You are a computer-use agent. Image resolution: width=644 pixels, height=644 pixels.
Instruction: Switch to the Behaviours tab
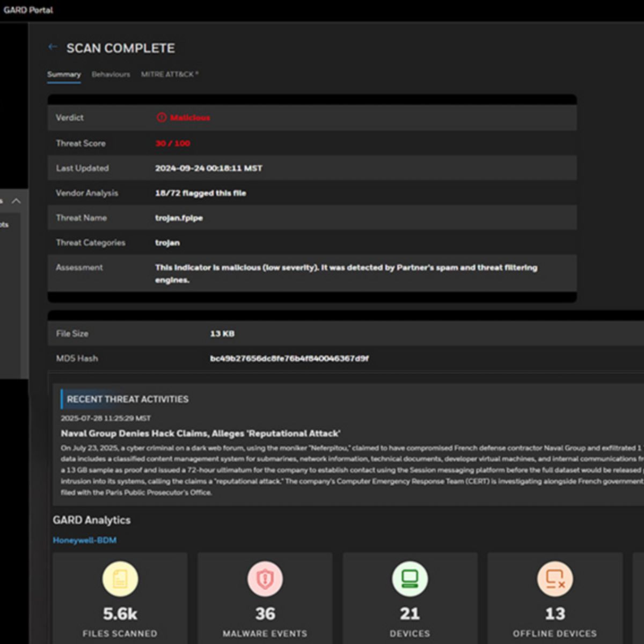click(x=111, y=75)
